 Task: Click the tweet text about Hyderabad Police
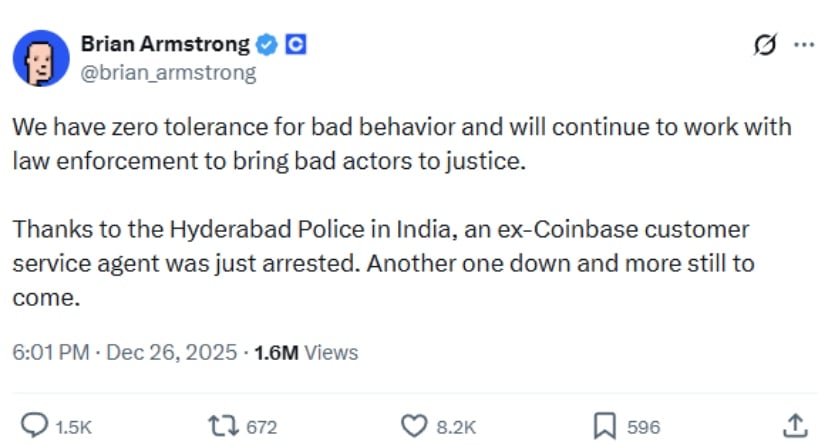[380, 263]
